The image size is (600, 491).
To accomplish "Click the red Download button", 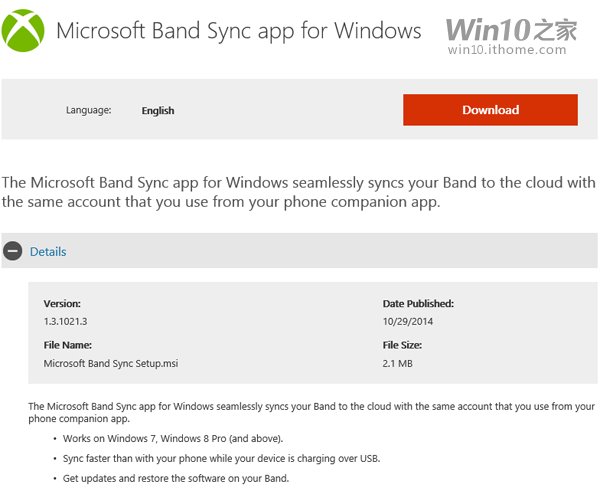I will click(x=490, y=110).
